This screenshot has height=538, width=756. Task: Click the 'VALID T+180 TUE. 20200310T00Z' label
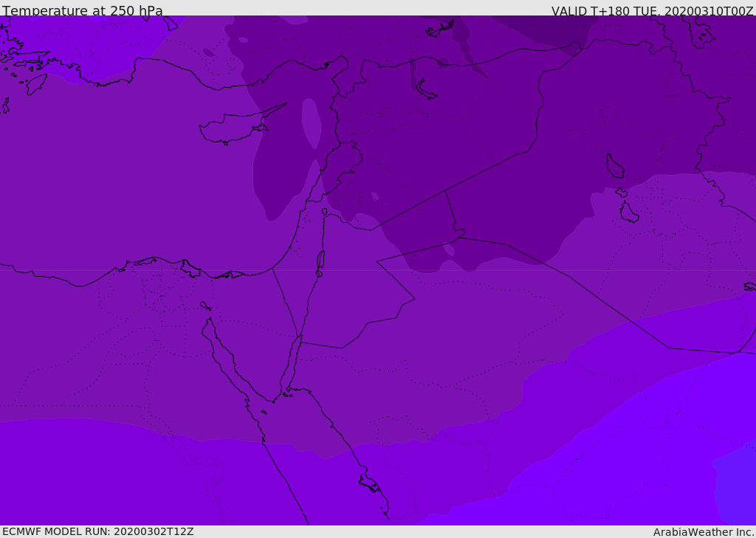pyautogui.click(x=653, y=11)
